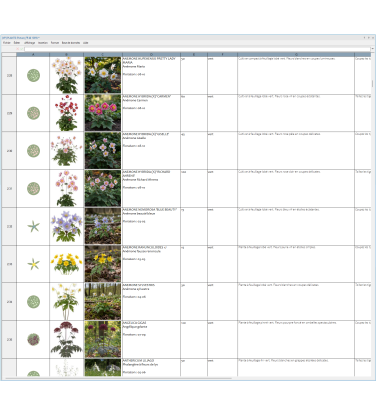Viewport: 376px width, 415px height.
Task: Select garden photo of Richard Ahrens anemone
Action: pos(103,188)
